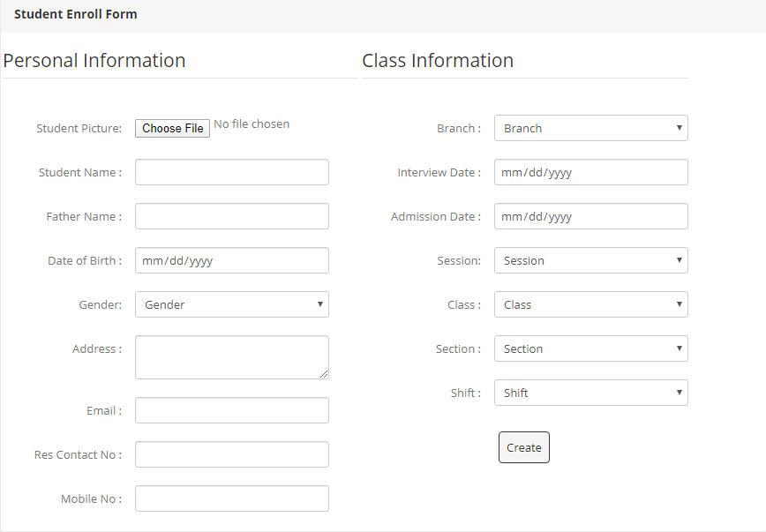The height and width of the screenshot is (532, 766).
Task: Expand the Section dropdown
Action: pyautogui.click(x=590, y=348)
